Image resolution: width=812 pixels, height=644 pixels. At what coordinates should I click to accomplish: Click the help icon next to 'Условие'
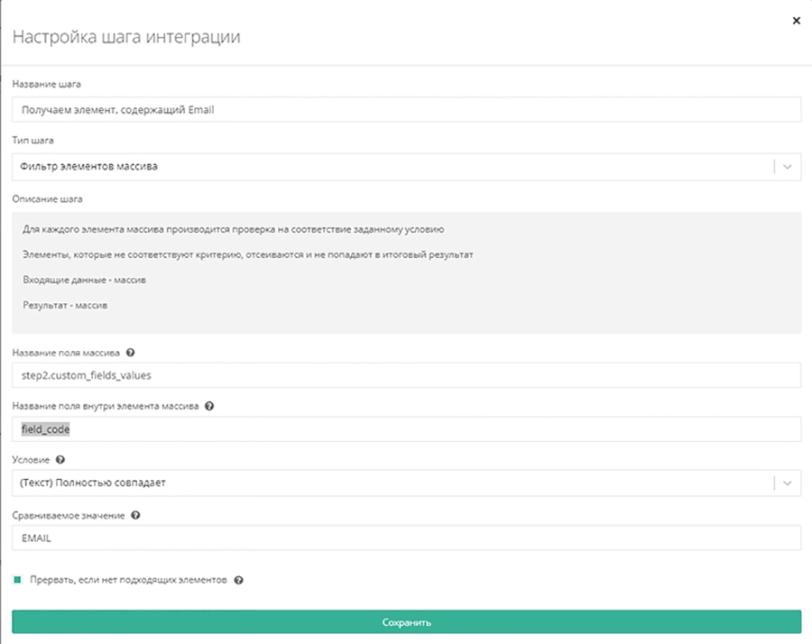60,459
